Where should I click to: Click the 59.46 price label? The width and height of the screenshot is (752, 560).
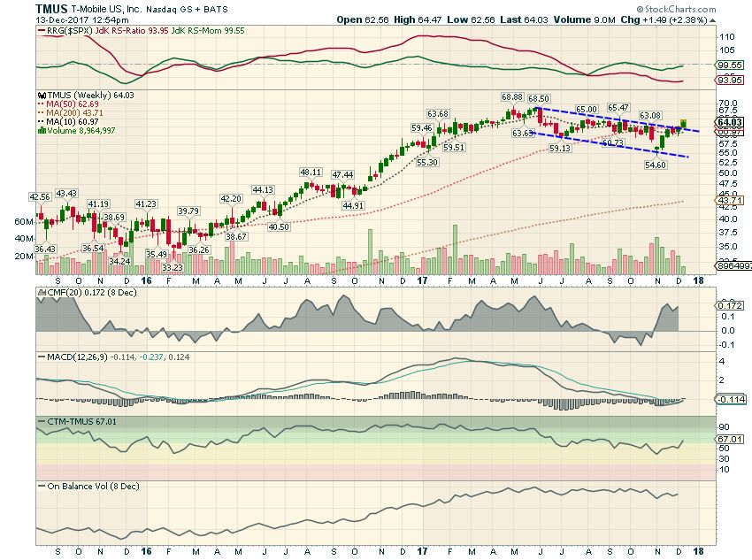click(422, 127)
